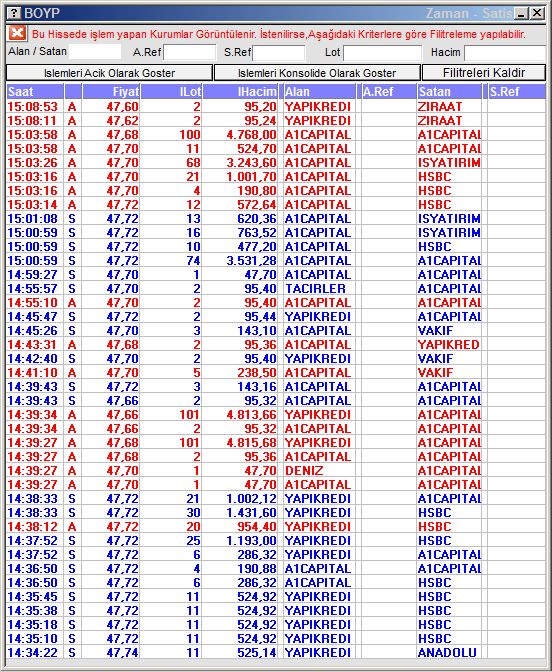Click the red X icon beside the info message
Viewport: 552px width, 672px height.
tap(17, 33)
